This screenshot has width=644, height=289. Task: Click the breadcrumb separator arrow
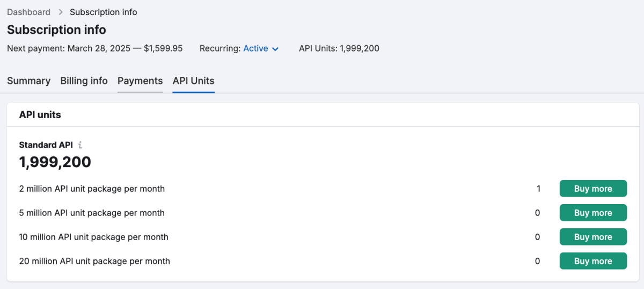point(60,12)
